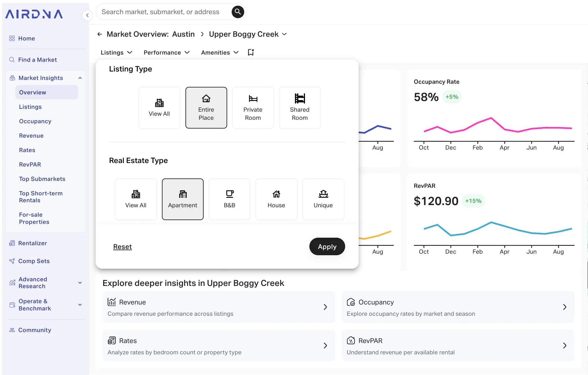Open the Amenities filter dropdown

[x=220, y=52]
